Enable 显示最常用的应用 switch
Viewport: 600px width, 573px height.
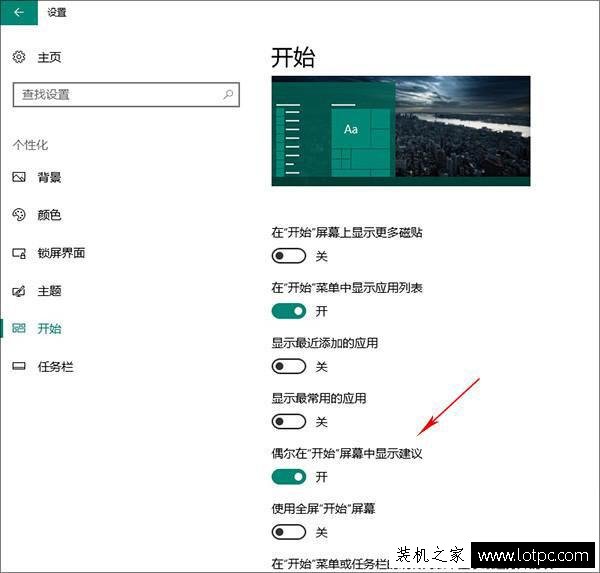[289, 422]
